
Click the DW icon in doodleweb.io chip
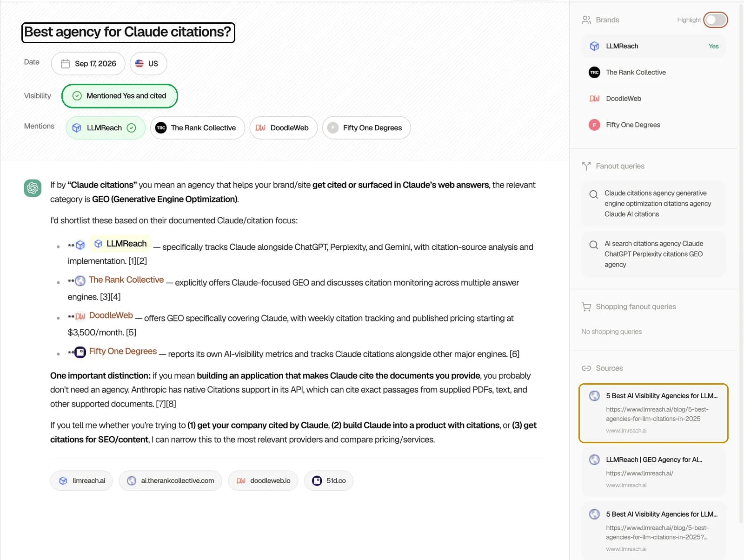click(x=241, y=481)
